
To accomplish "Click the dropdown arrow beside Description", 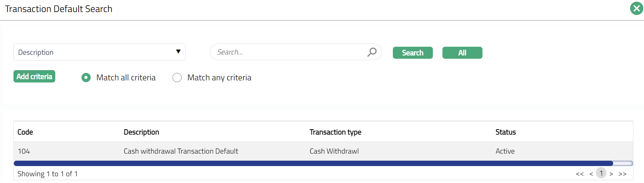I will (178, 52).
